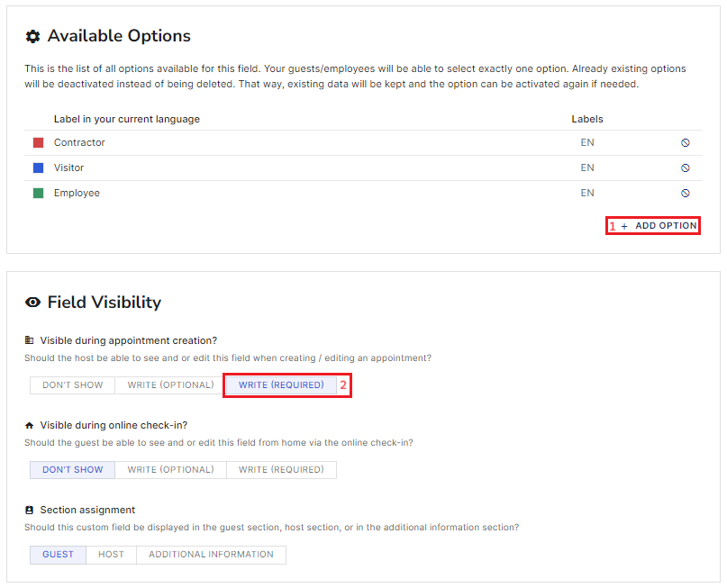727x588 pixels.
Task: Set online check-in to Write (Required)
Action: 281,470
